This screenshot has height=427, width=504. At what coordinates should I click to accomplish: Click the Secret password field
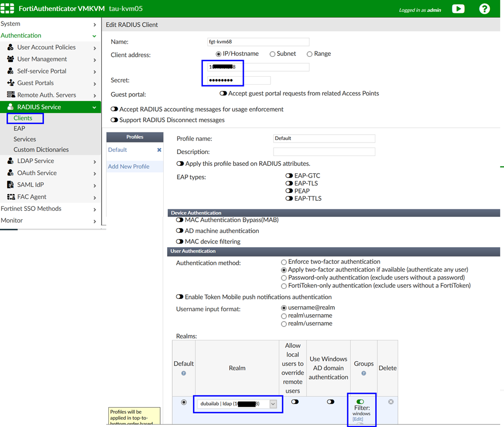(x=239, y=80)
